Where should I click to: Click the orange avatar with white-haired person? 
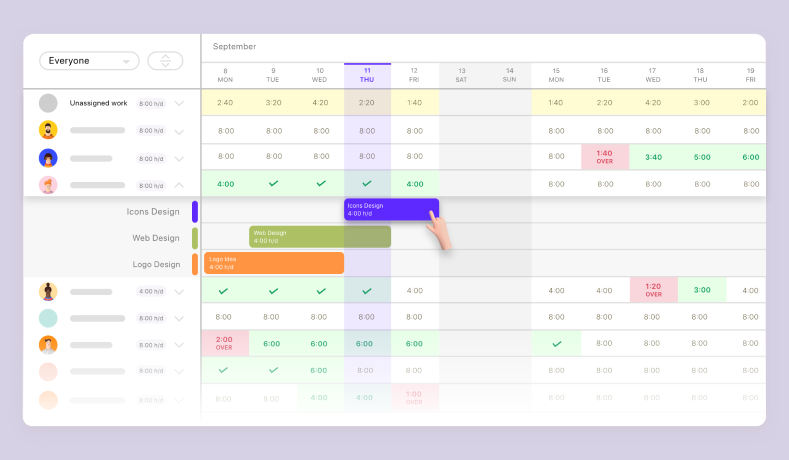tap(48, 345)
